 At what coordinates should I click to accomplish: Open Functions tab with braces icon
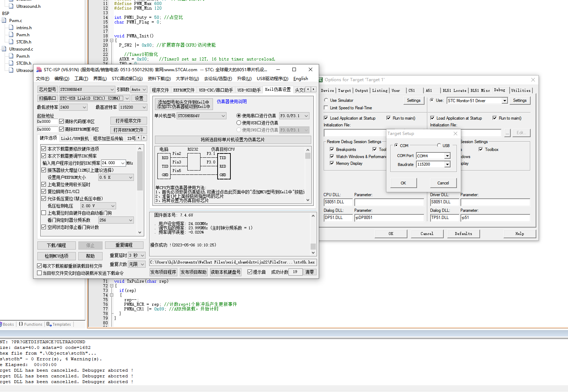pyautogui.click(x=21, y=324)
